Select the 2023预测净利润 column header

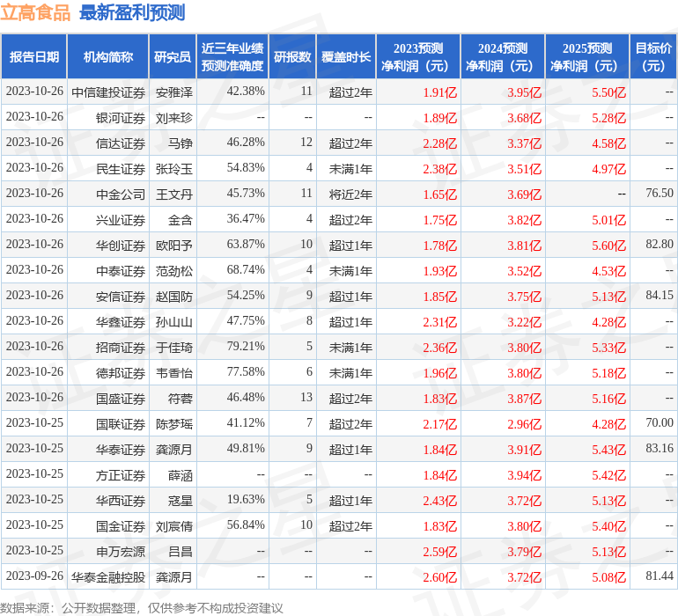pos(418,56)
